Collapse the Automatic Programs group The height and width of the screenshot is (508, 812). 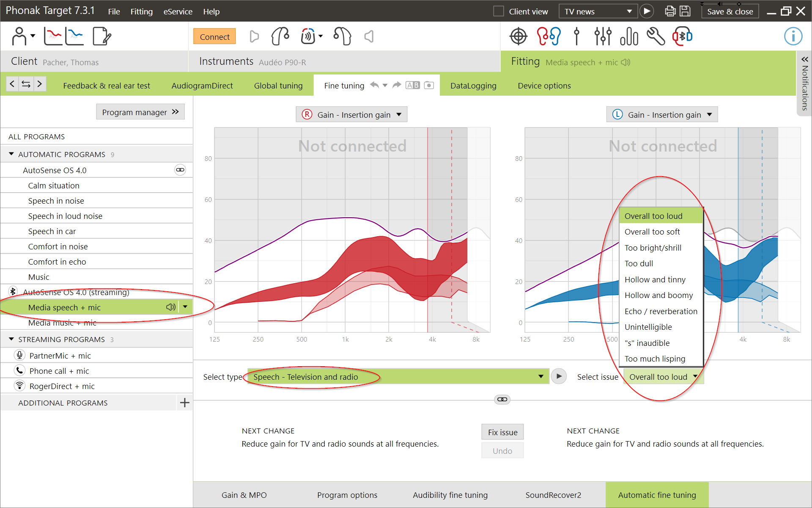(x=11, y=154)
